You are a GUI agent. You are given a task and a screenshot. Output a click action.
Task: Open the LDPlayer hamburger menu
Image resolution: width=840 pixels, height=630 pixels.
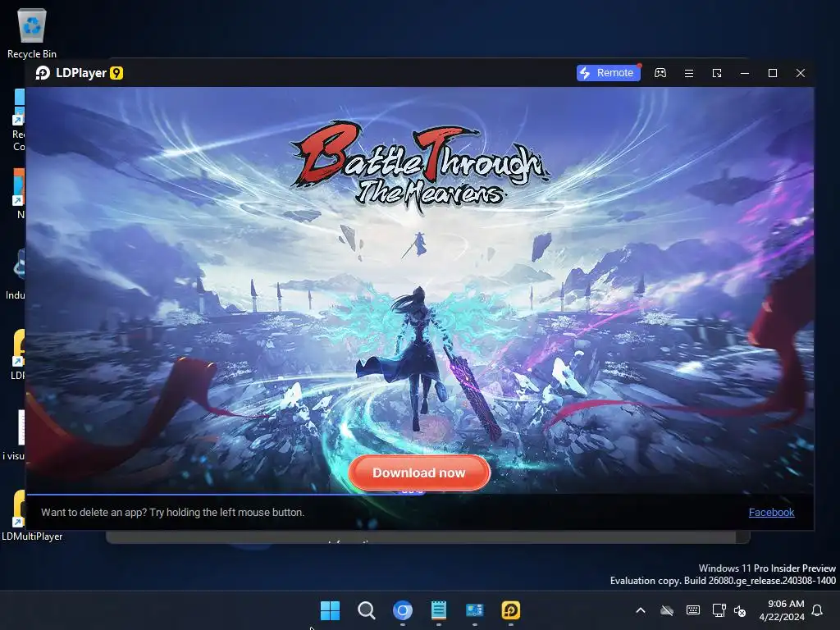[x=688, y=73]
